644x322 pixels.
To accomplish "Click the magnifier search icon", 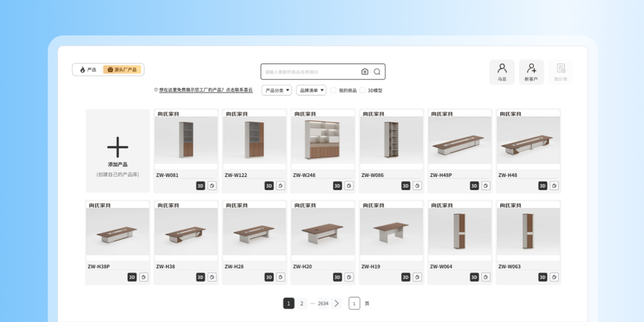I will coord(377,71).
